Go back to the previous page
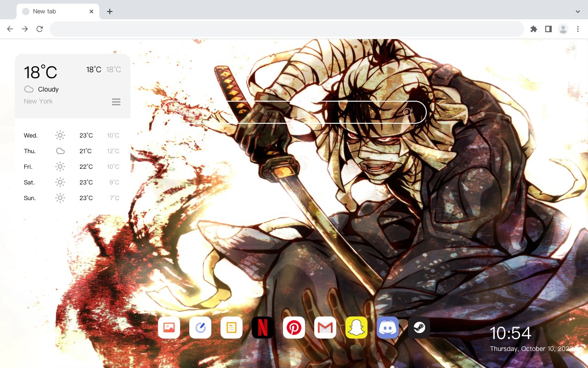Image resolution: width=588 pixels, height=368 pixels. point(10,29)
